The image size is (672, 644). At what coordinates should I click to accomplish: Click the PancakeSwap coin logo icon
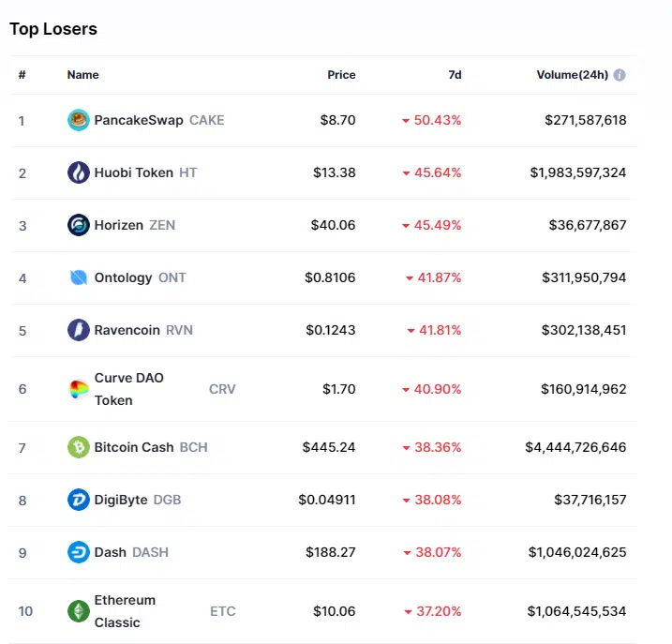click(79, 120)
